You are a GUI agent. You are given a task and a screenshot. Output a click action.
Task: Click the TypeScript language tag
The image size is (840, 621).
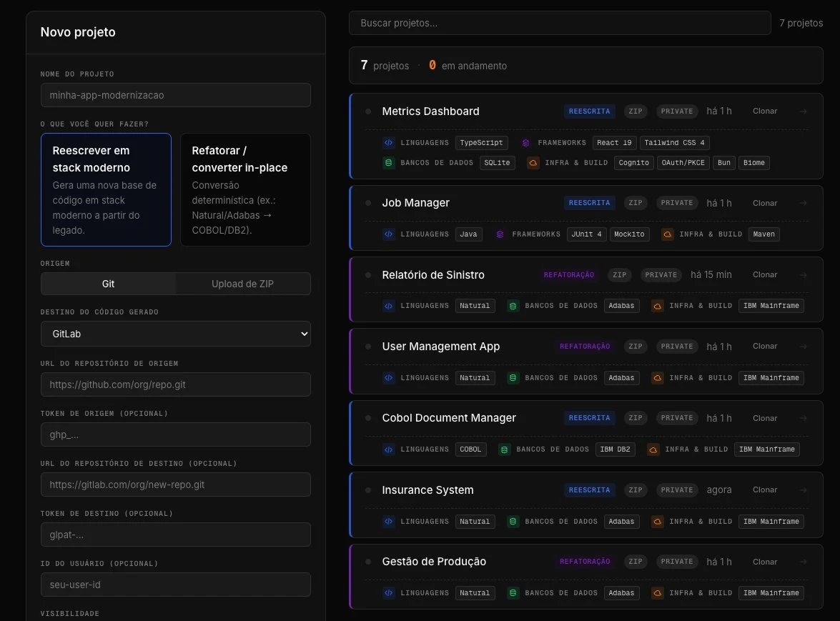[x=481, y=143]
